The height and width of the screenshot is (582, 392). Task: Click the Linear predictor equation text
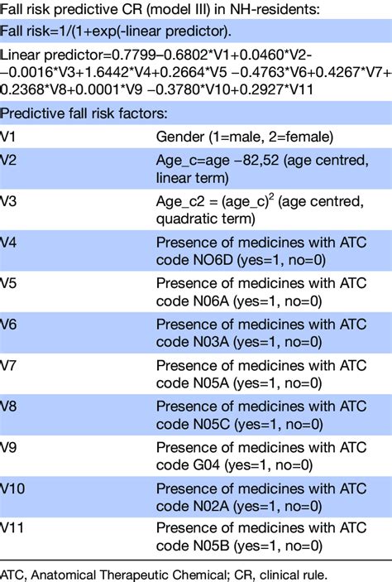coord(196,72)
